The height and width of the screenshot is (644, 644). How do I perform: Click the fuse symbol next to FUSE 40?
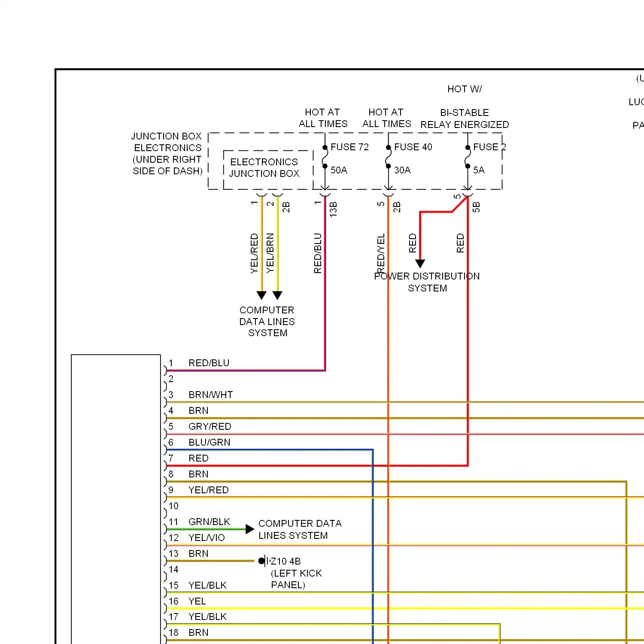(388, 157)
